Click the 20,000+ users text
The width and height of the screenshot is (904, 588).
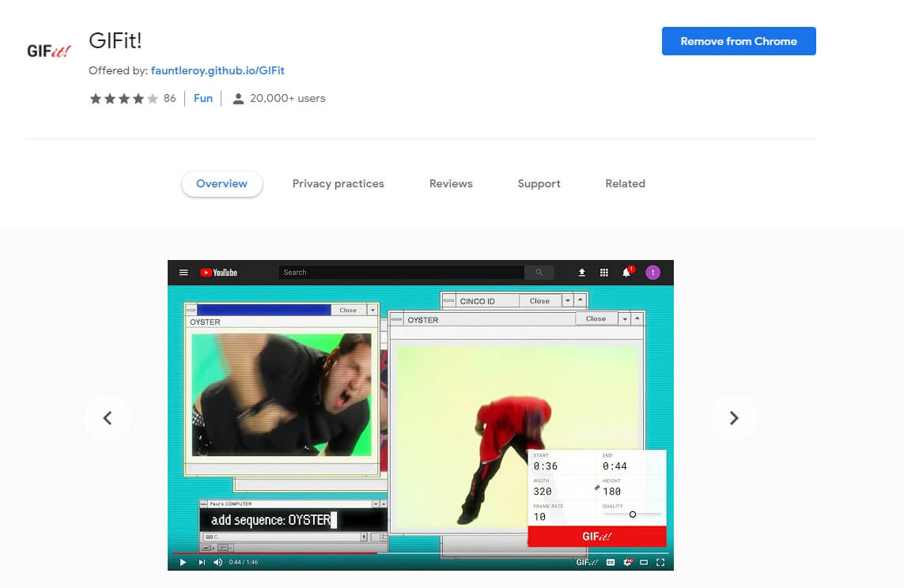(x=287, y=99)
